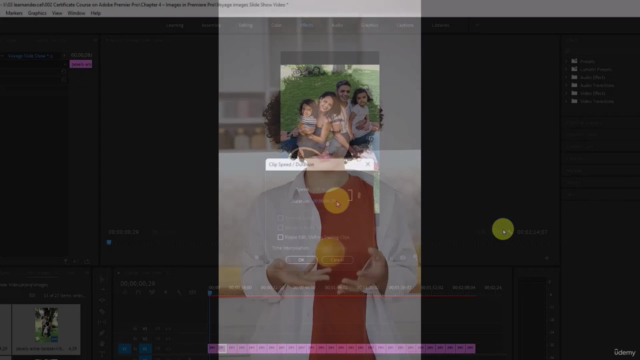The height and width of the screenshot is (360, 640).
Task: Expand the Audio Transitions folder
Action: pyautogui.click(x=567, y=85)
